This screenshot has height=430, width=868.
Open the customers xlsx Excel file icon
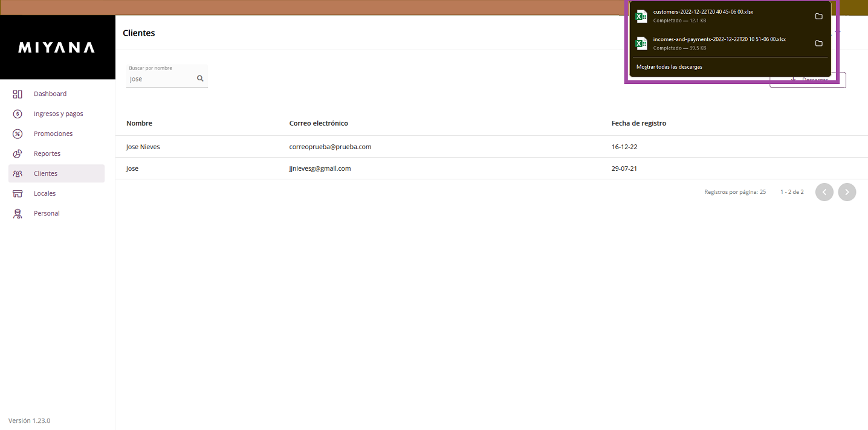[641, 16]
